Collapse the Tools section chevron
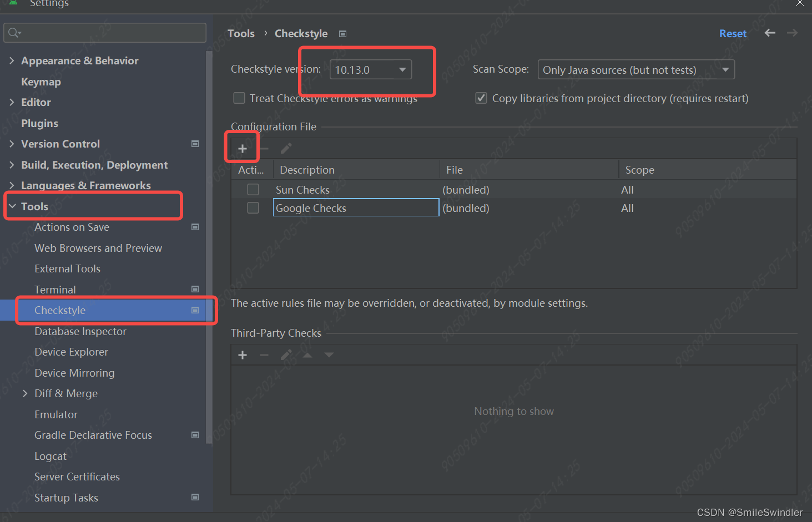The image size is (812, 522). point(12,206)
